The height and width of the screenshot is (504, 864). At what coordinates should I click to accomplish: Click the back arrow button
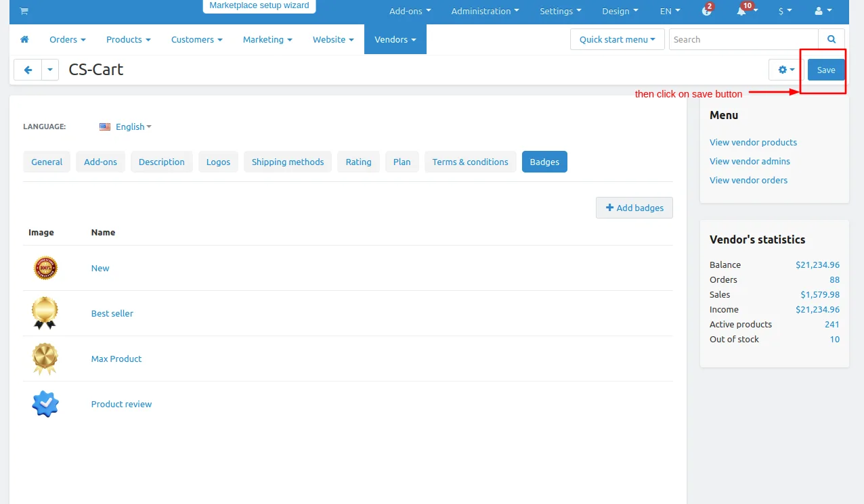click(x=28, y=70)
